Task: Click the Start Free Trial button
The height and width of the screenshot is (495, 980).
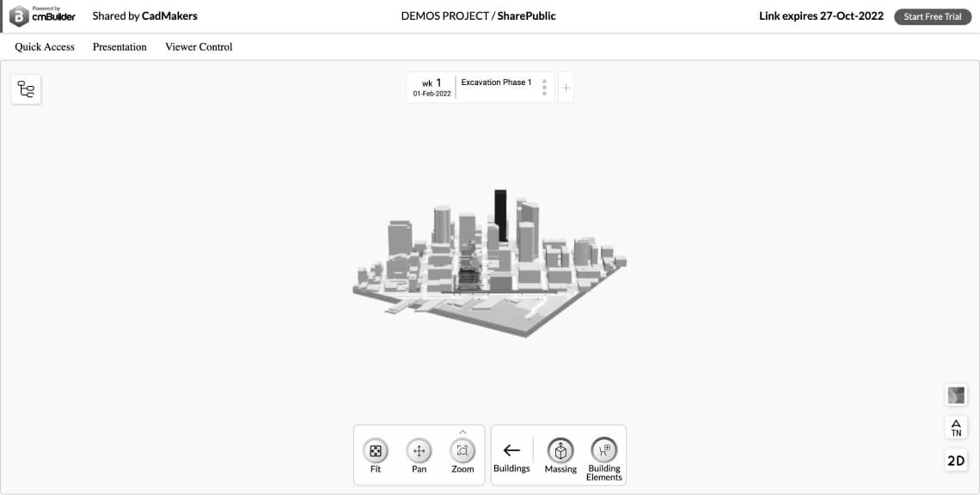Action: click(932, 15)
